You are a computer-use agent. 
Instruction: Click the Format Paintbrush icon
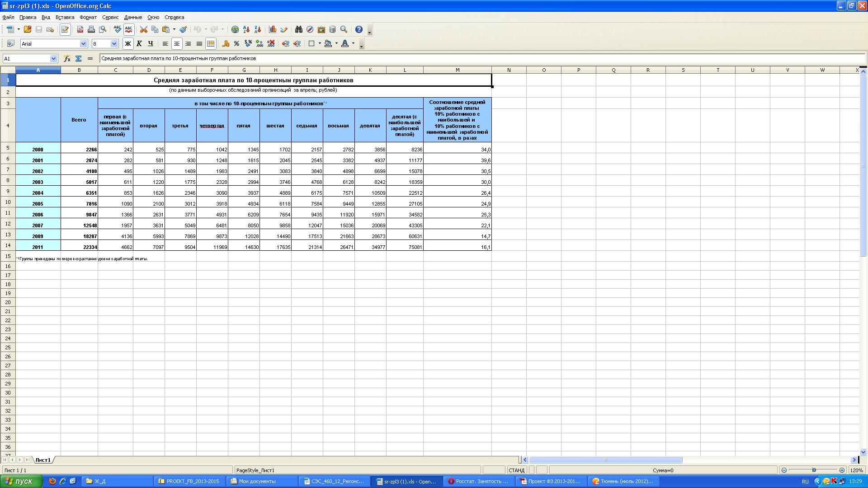click(x=183, y=29)
